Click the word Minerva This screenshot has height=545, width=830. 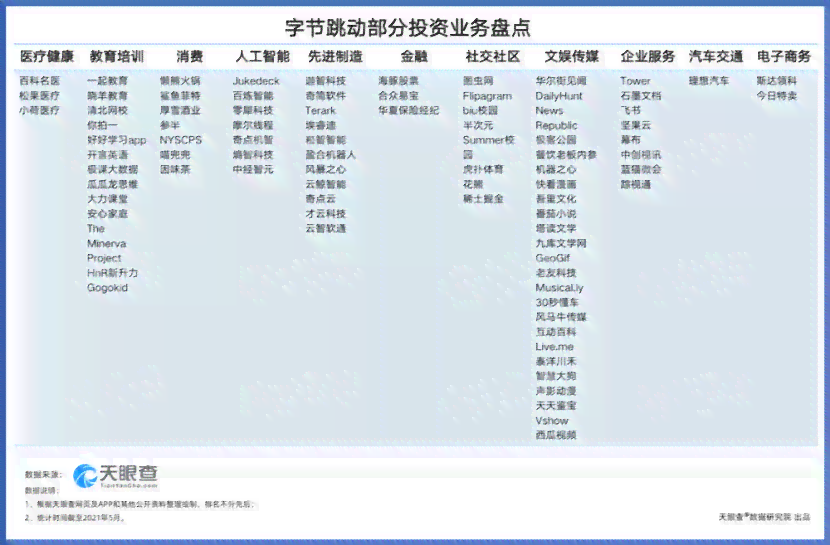106,243
